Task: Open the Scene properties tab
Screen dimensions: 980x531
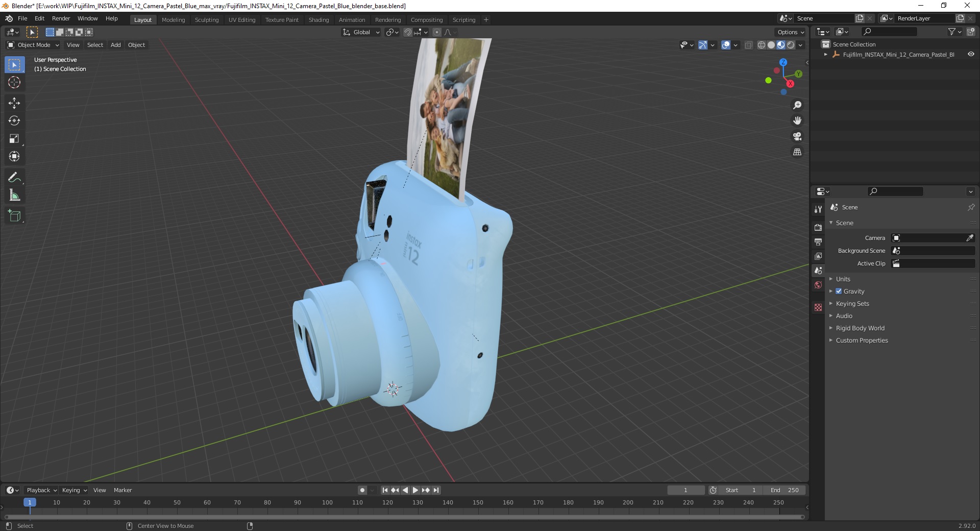Action: tap(818, 271)
